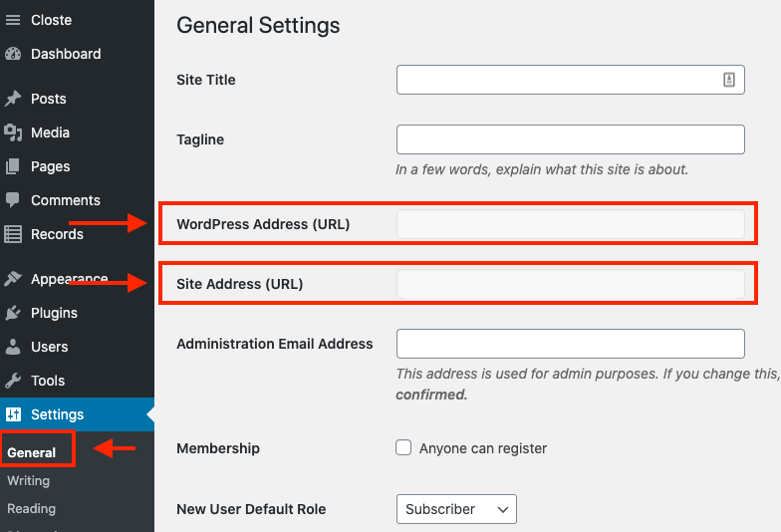Collapse the Settings menu in the sidebar

(58, 414)
